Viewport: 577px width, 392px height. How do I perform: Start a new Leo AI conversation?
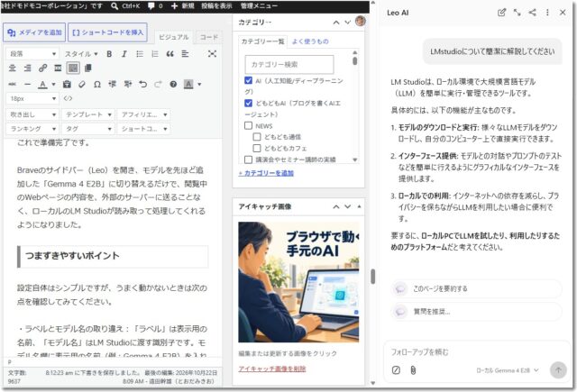click(x=501, y=13)
